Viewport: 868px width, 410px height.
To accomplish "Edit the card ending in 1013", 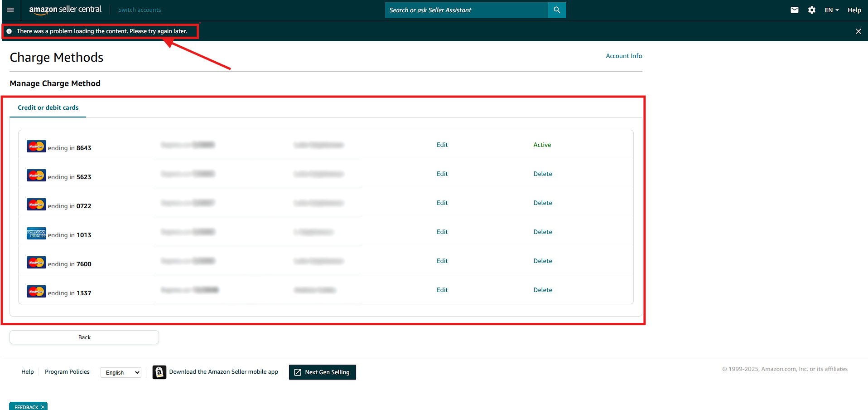I will (442, 232).
